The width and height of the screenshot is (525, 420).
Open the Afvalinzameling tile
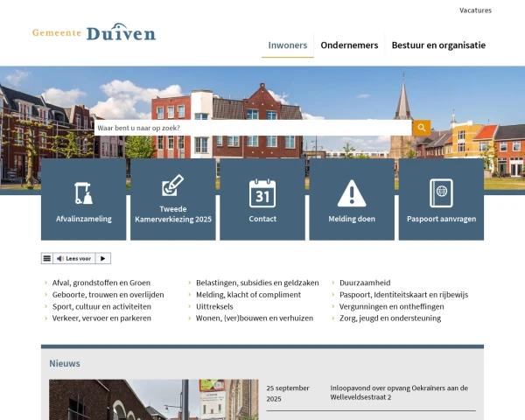pos(84,199)
